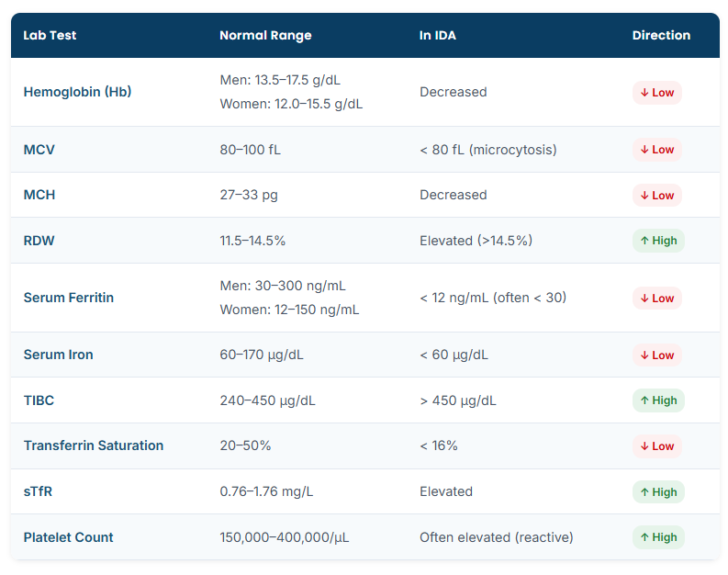
Task: Click Transferrin Saturation's Low badge
Action: [x=657, y=445]
